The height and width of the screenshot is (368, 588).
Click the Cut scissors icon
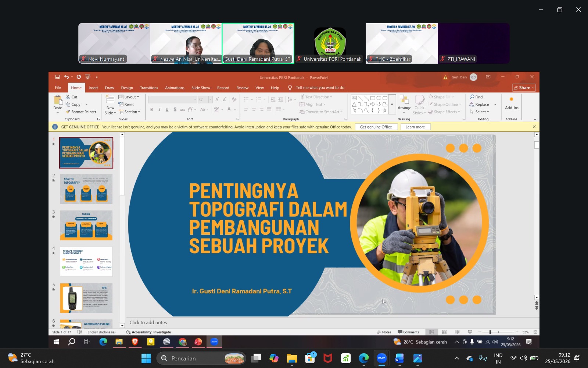pos(68,97)
